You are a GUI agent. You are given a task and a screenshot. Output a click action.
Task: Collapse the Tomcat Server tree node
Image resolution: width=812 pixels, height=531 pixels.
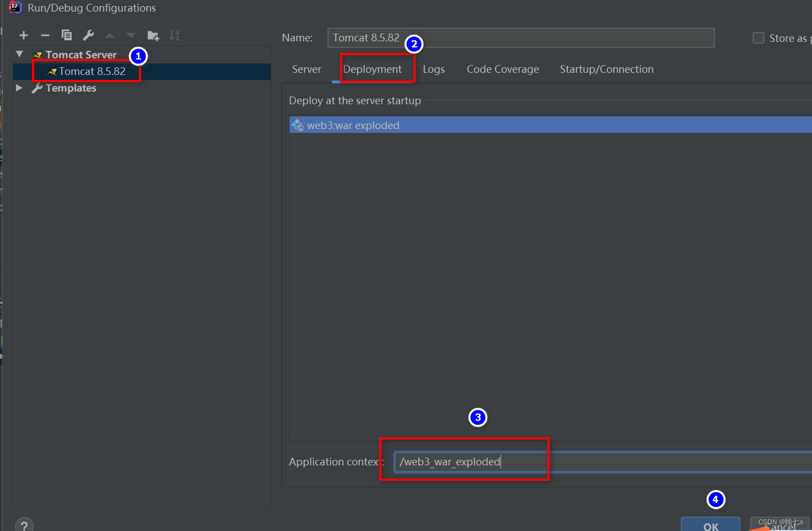tap(20, 54)
